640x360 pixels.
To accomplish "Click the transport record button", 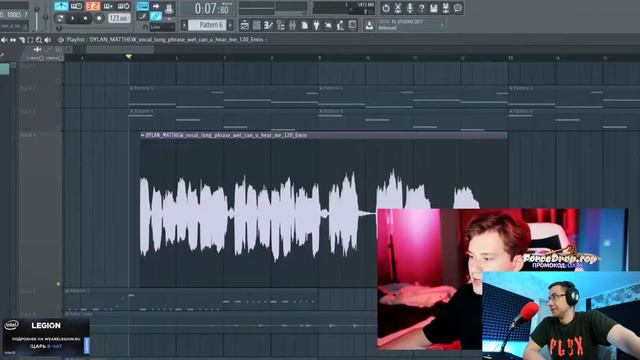I will 99,18.
